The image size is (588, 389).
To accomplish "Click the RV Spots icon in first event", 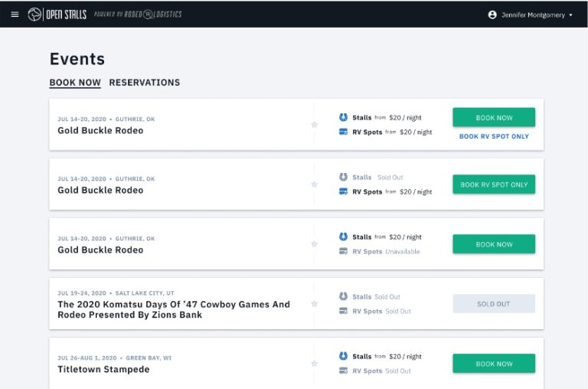I will tap(344, 132).
